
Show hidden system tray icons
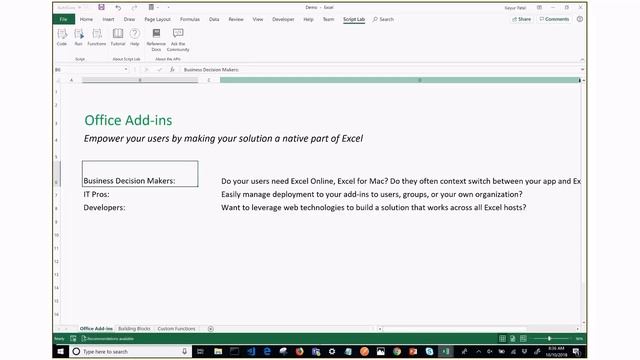coord(478,351)
